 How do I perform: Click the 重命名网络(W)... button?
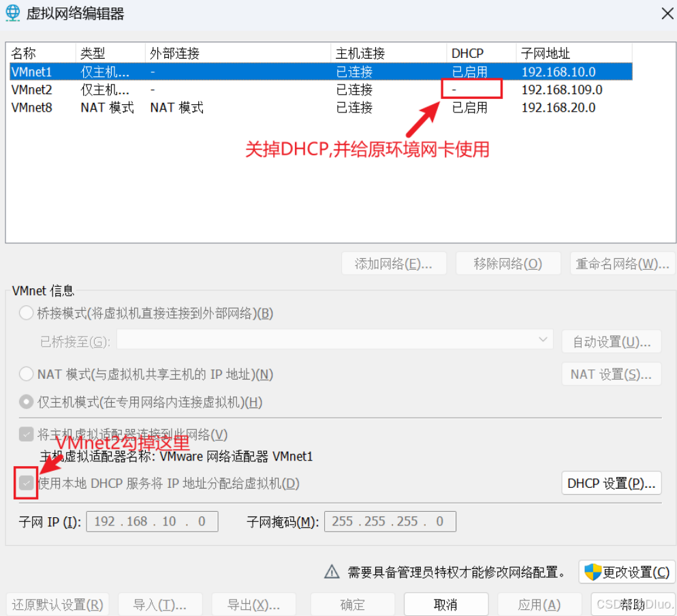622,263
